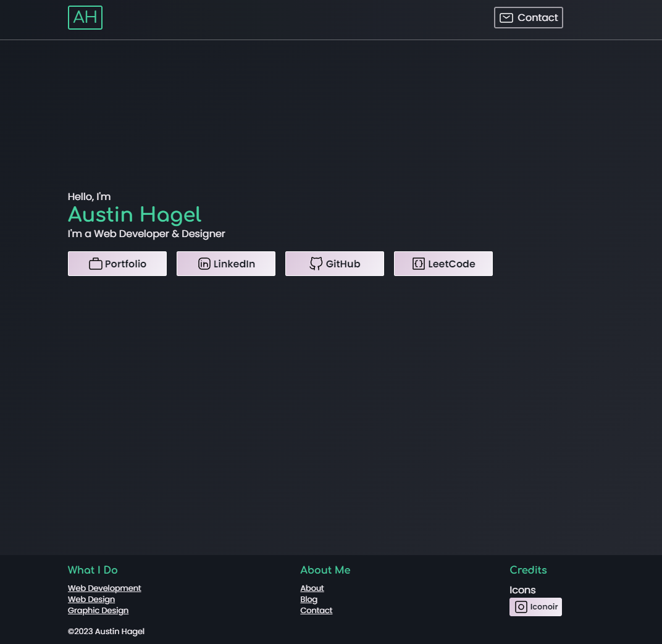This screenshot has height=644, width=662.
Task: Open the Web Development link
Action: [x=104, y=588]
